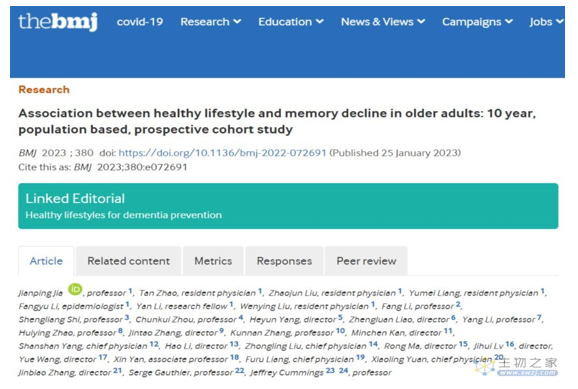This screenshot has height=389, width=578.
Task: Select the Article tab
Action: pos(46,261)
